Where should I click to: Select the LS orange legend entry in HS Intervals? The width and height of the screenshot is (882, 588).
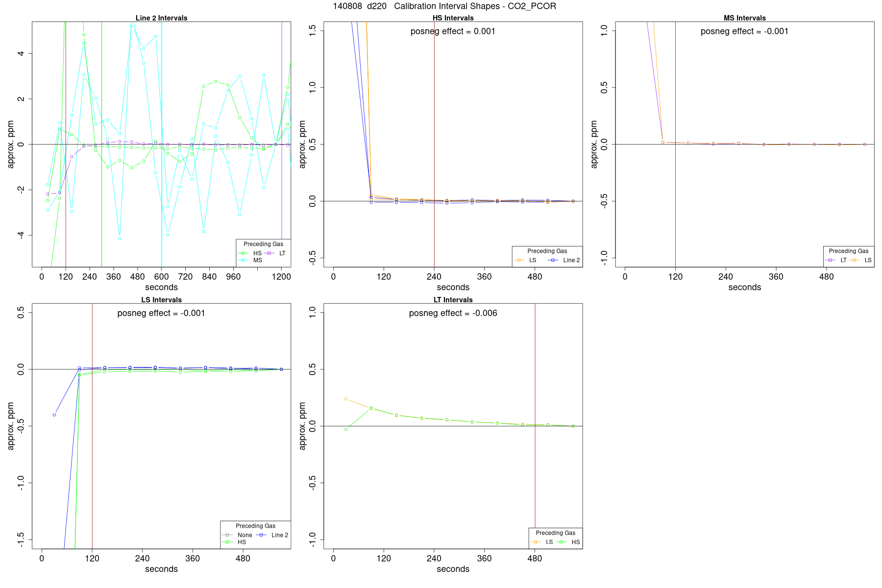pyautogui.click(x=525, y=260)
